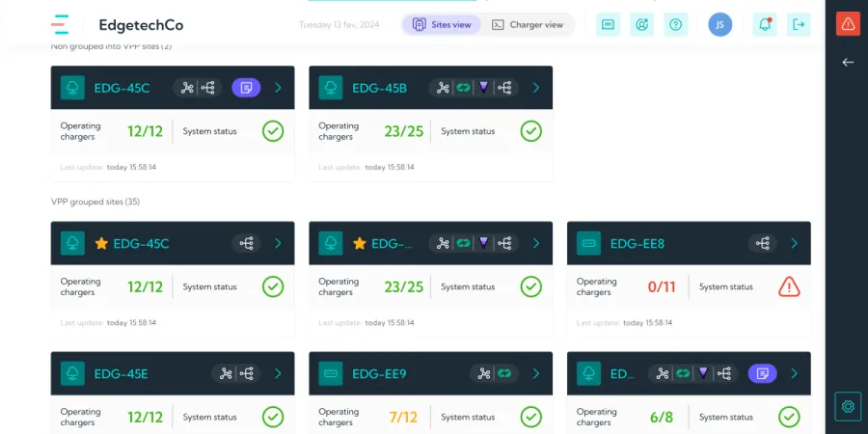
Task: Open the messages chat icon in header
Action: click(x=608, y=24)
